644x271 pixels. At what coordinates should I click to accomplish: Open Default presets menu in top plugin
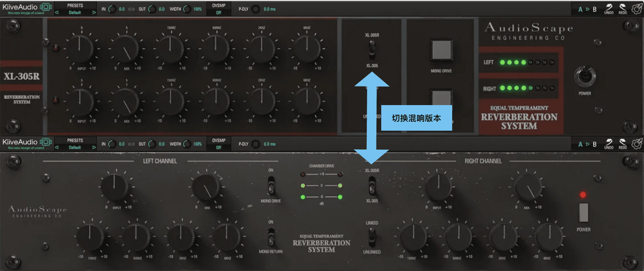coord(75,12)
